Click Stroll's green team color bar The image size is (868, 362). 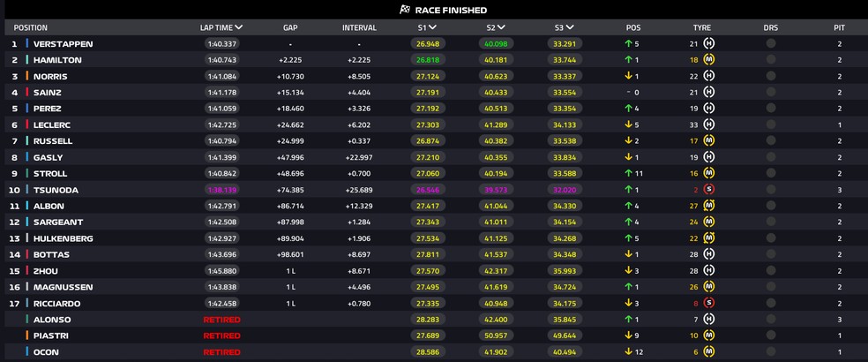pos(26,174)
